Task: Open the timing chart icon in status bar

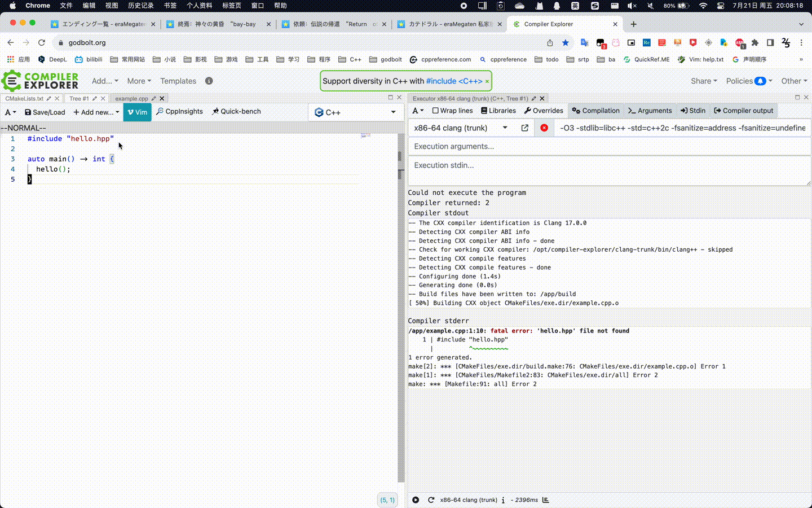Action: click(545, 500)
